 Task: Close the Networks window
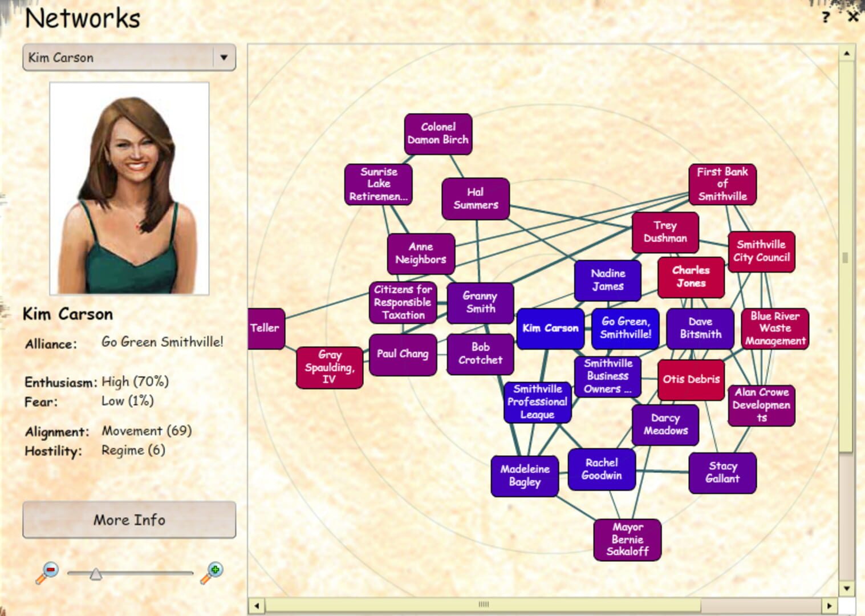click(852, 17)
